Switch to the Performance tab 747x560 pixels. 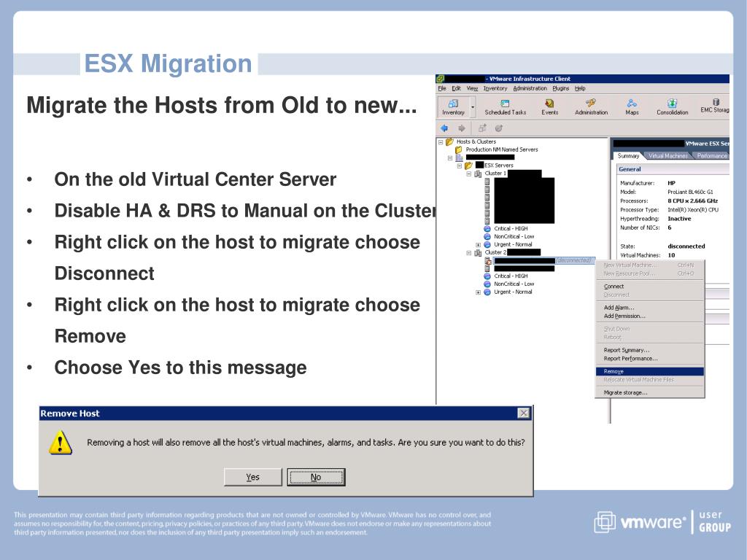pyautogui.click(x=712, y=156)
